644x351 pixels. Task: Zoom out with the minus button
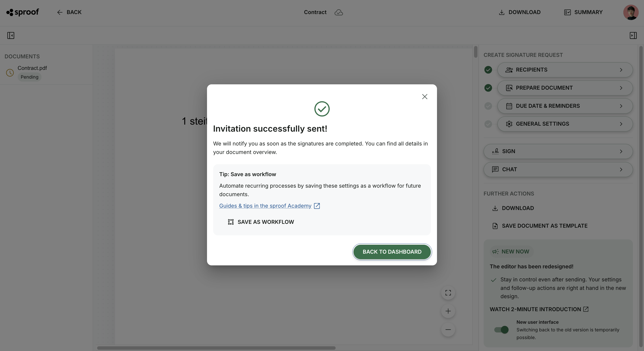[448, 329]
